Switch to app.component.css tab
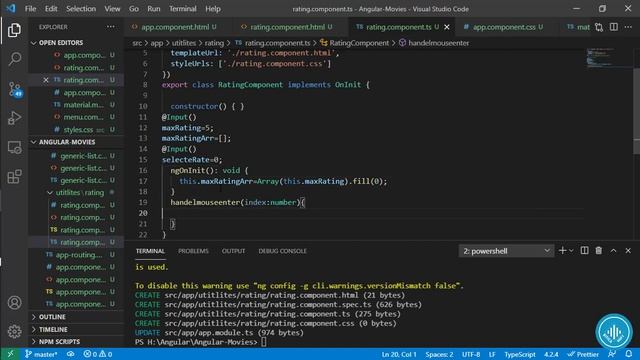640x360 pixels. [x=504, y=27]
